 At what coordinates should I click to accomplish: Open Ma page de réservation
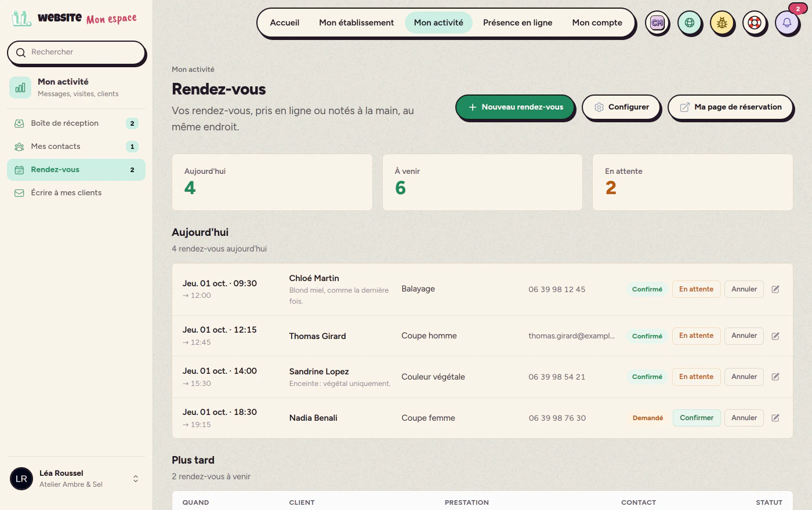coord(730,107)
